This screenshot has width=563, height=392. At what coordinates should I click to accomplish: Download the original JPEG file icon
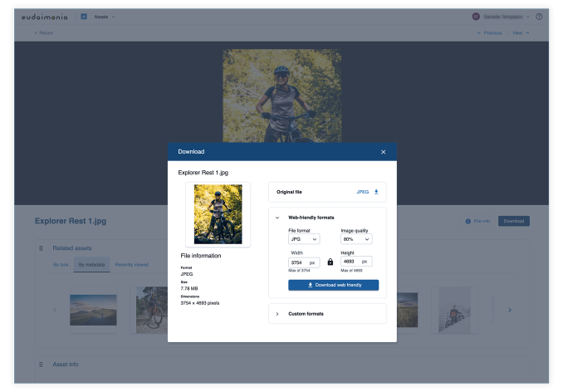coord(376,192)
